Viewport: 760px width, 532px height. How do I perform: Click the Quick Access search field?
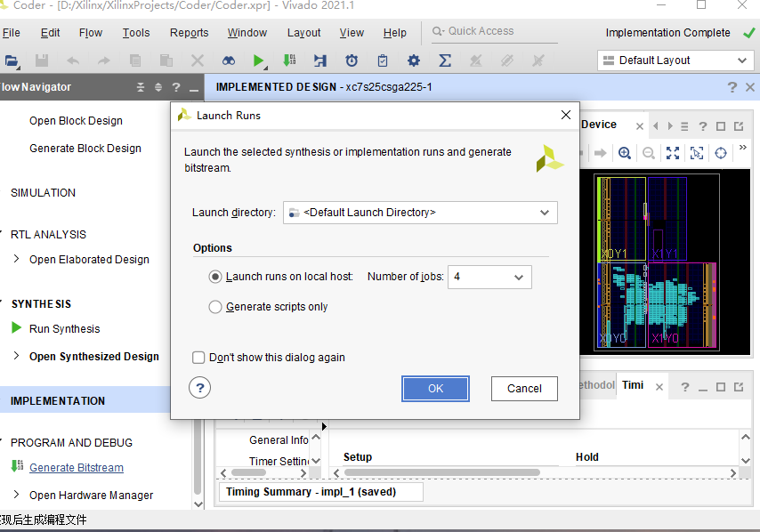point(495,31)
